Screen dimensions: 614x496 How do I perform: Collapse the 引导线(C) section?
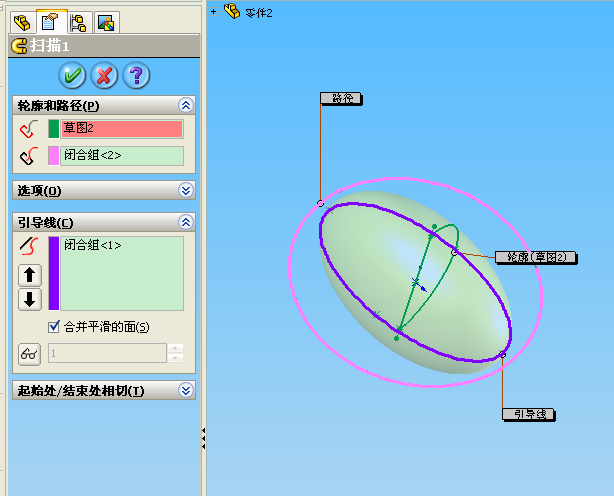[x=186, y=222]
